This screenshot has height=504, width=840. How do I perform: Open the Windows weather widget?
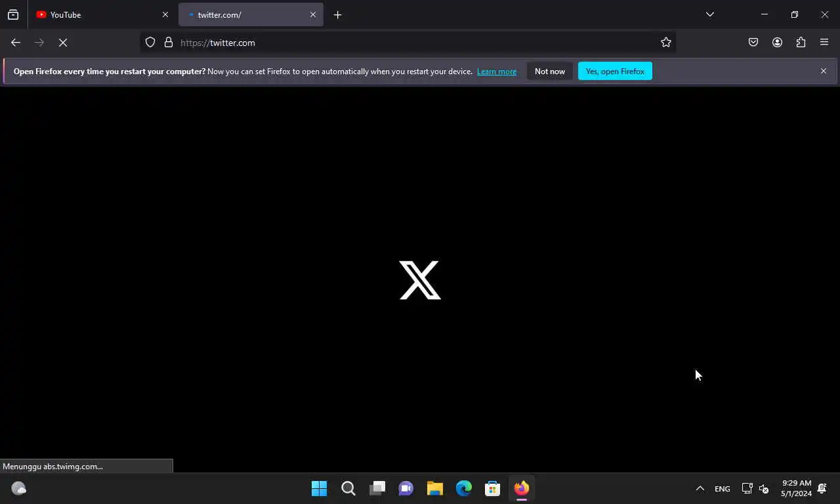point(18,488)
